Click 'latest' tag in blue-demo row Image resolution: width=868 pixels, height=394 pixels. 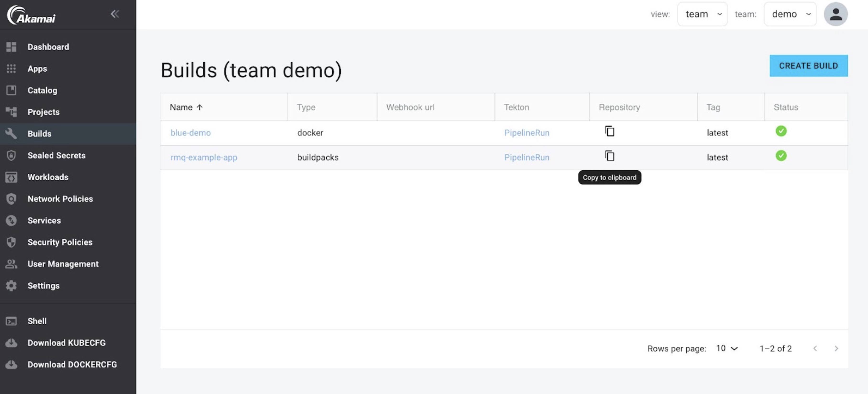tap(717, 133)
